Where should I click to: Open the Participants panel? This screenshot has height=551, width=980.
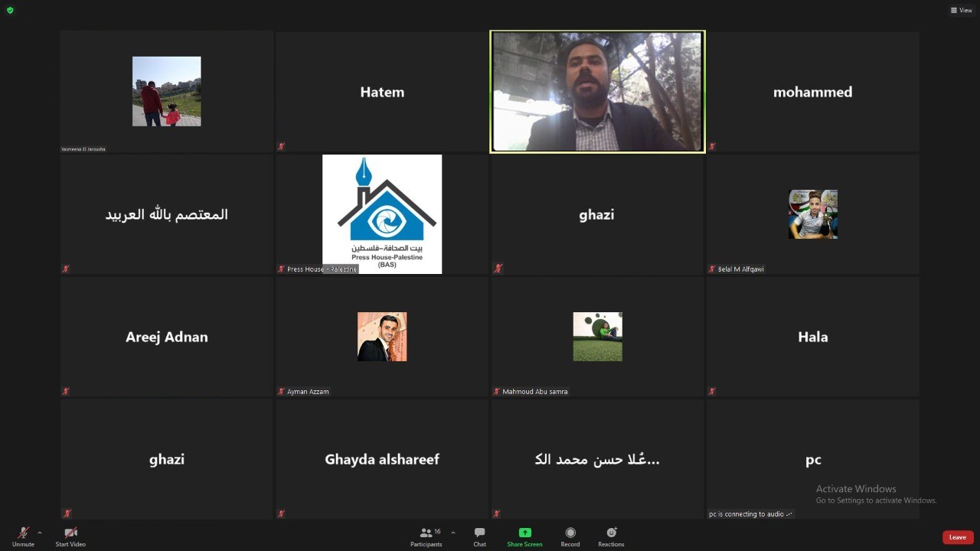[426, 533]
